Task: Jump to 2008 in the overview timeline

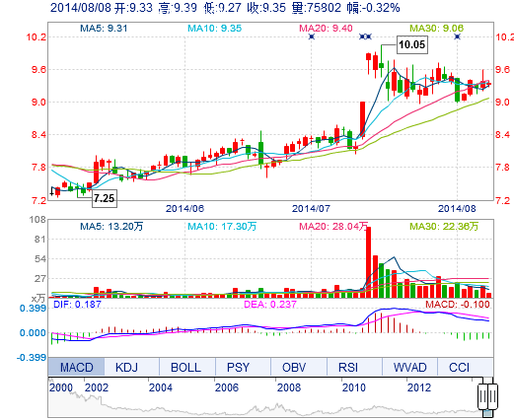Action: click(x=288, y=387)
